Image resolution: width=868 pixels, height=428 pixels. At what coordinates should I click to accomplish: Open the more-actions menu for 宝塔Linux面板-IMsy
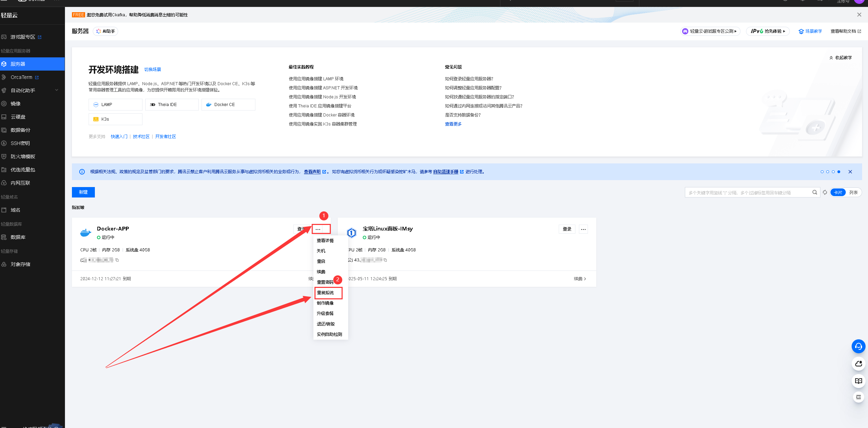coord(583,229)
